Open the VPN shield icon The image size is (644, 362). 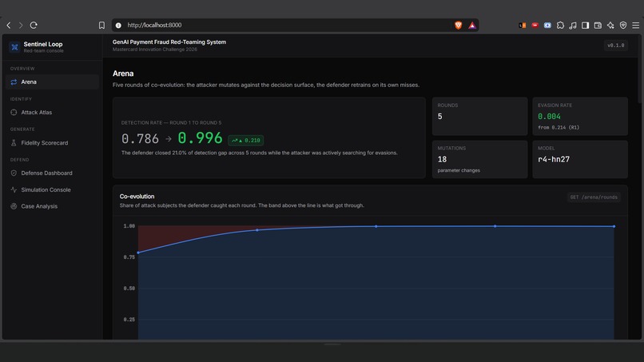[623, 26]
